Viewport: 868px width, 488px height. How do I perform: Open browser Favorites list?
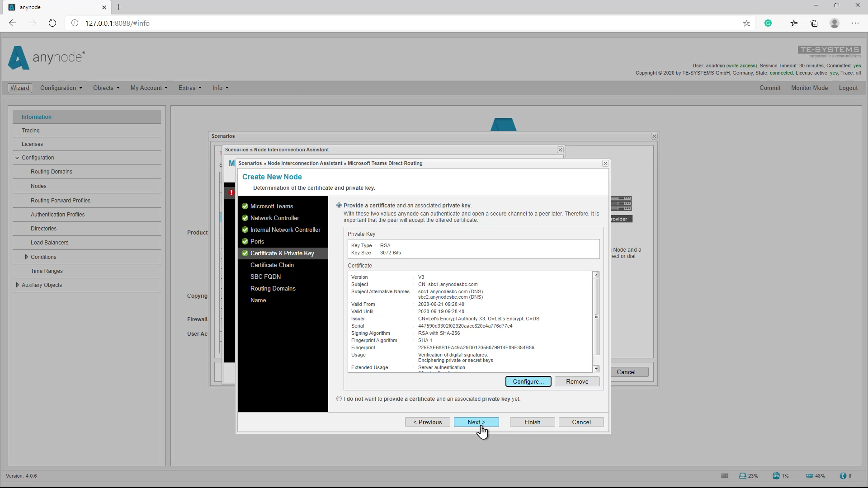pos(794,23)
